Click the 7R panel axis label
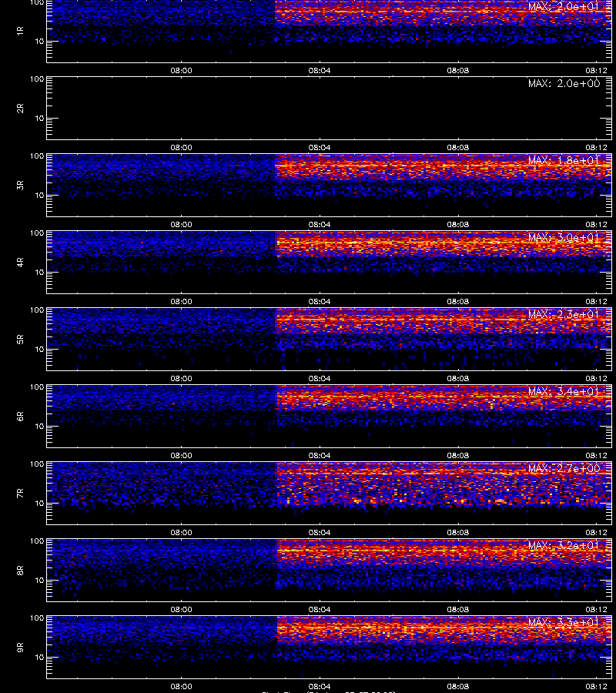Screen dimensions: 616x693 (x=20, y=494)
